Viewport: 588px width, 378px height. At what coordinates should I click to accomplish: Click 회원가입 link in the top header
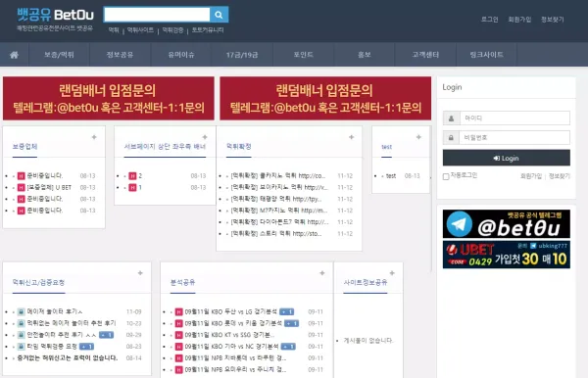click(519, 20)
